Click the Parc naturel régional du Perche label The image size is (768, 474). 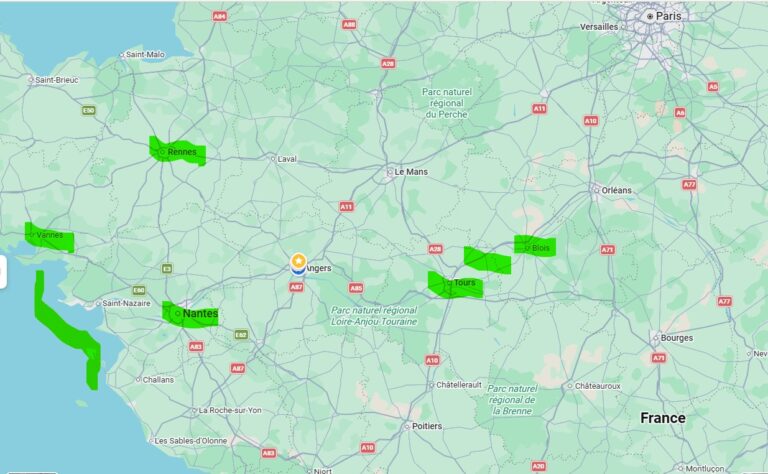click(447, 103)
